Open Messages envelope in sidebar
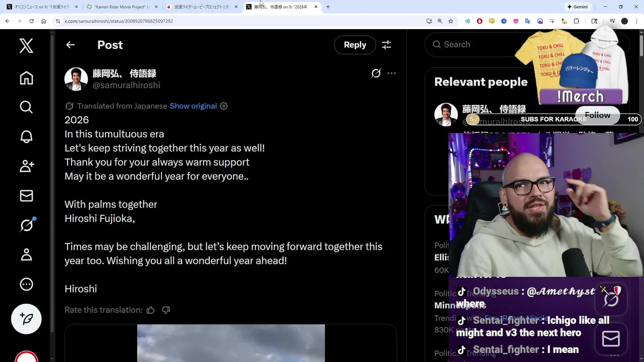Screen dimensions: 644x362 [26, 196]
